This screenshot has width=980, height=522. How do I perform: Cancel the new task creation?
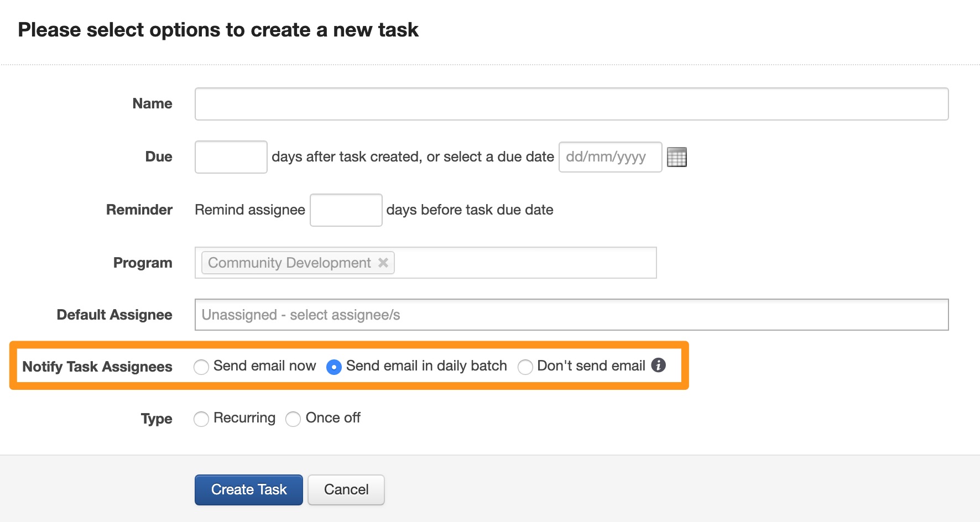coord(346,490)
